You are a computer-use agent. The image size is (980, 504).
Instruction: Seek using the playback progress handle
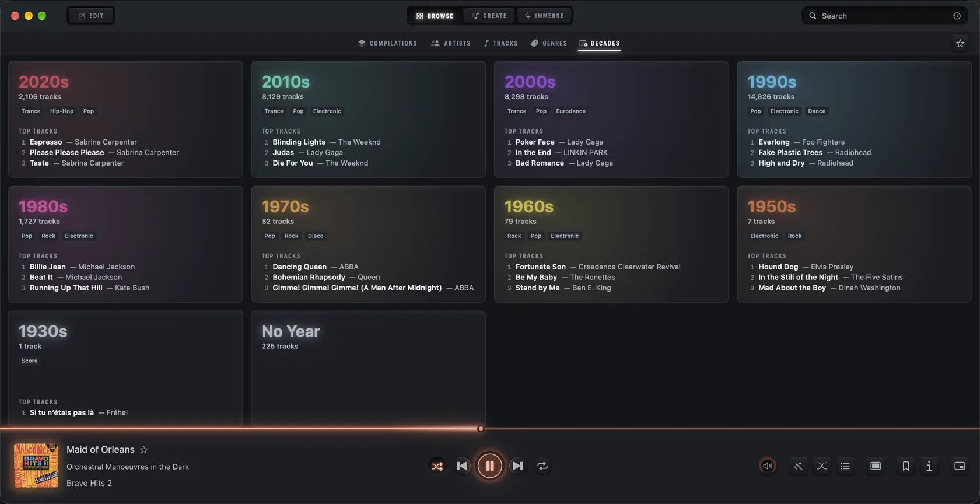point(481,429)
